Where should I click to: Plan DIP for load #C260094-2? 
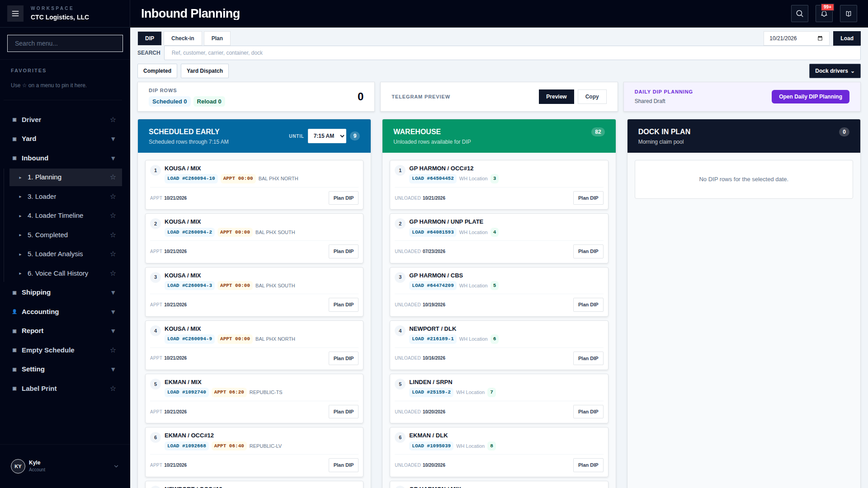pyautogui.click(x=344, y=251)
